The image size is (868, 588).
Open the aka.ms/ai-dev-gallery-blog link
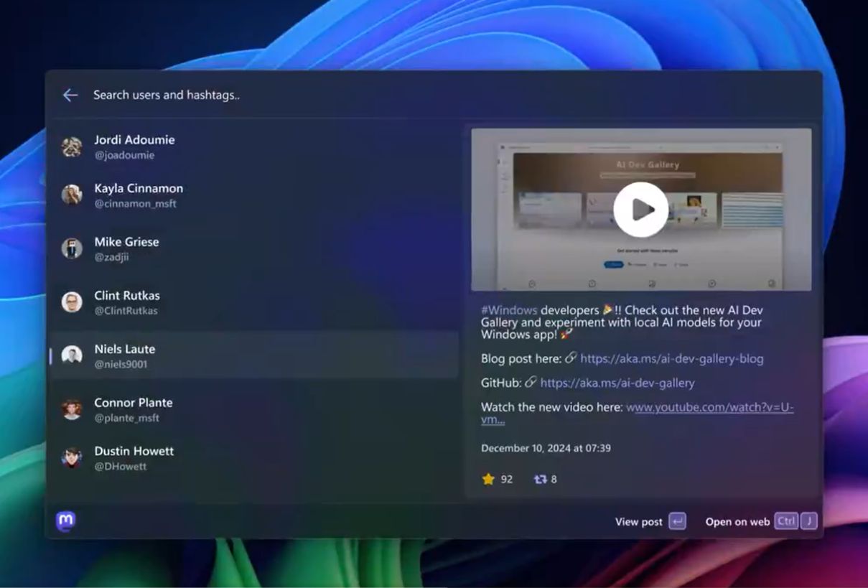coord(672,358)
